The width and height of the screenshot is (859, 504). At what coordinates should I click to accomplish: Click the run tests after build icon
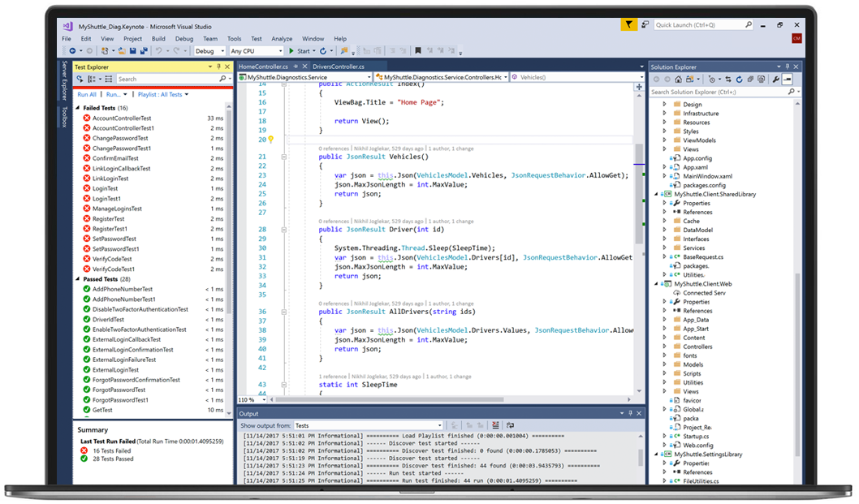[80, 79]
